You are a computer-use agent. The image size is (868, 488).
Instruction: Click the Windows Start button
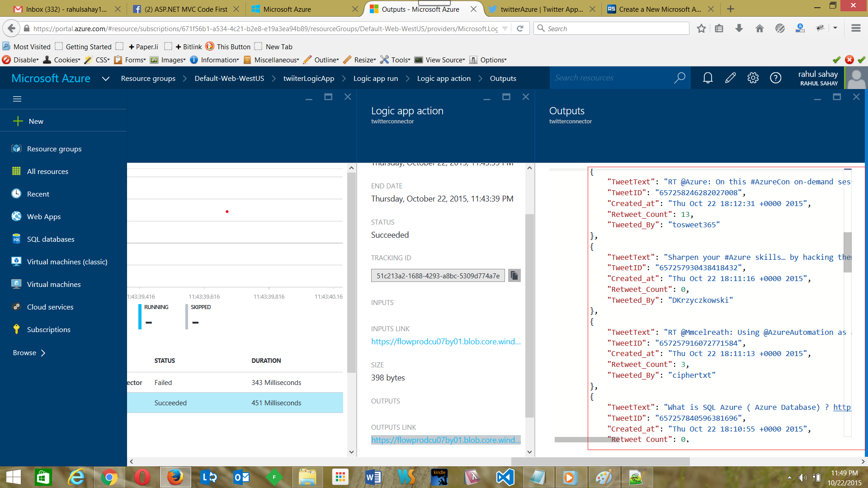pos(14,477)
